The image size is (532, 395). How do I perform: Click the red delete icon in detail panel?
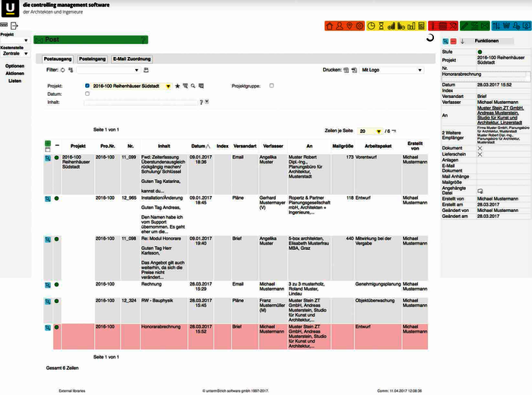pos(453,41)
